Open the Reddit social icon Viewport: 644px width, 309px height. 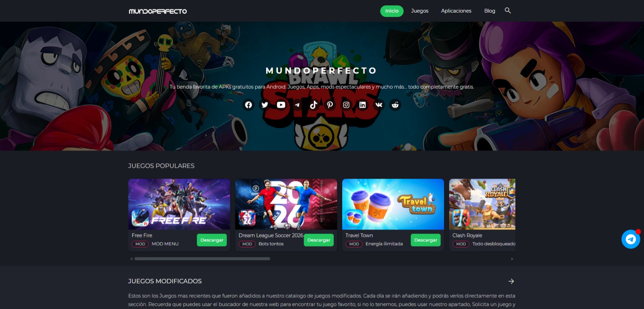tap(395, 105)
